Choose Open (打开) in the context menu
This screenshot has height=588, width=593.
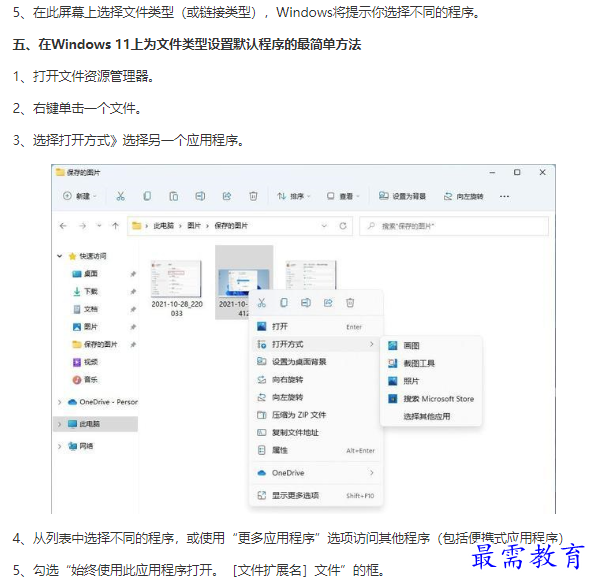tap(316, 326)
